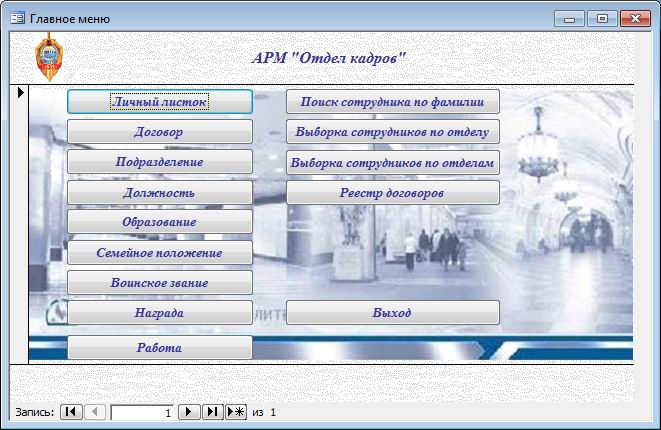Viewport: 661px width, 430px height.
Task: Open the Личный листок form
Action: coord(160,102)
